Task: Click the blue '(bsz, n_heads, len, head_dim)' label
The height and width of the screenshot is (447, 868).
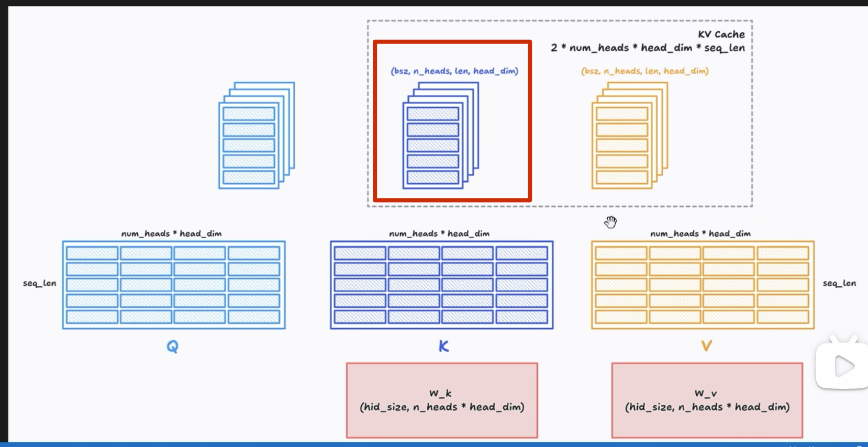Action: click(454, 71)
